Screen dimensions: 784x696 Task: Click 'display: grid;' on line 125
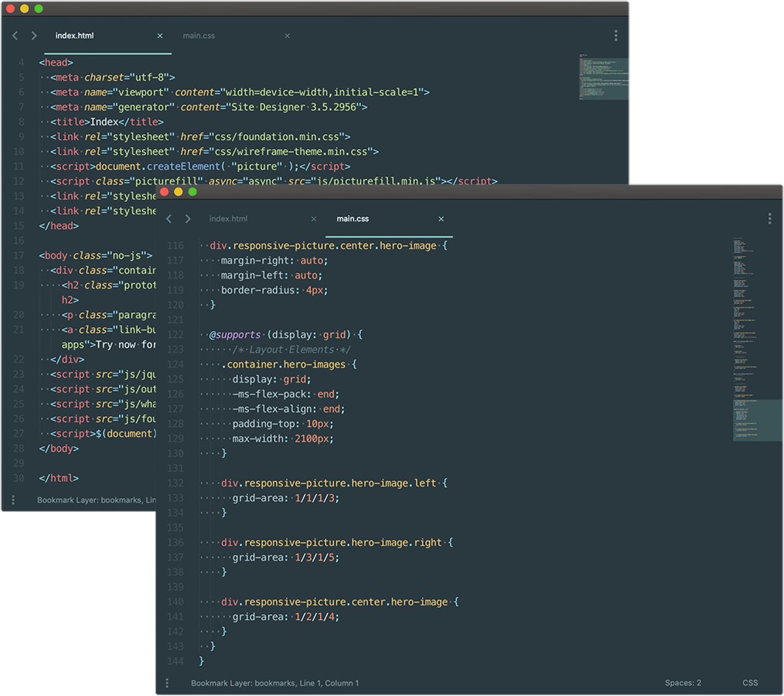tap(272, 379)
